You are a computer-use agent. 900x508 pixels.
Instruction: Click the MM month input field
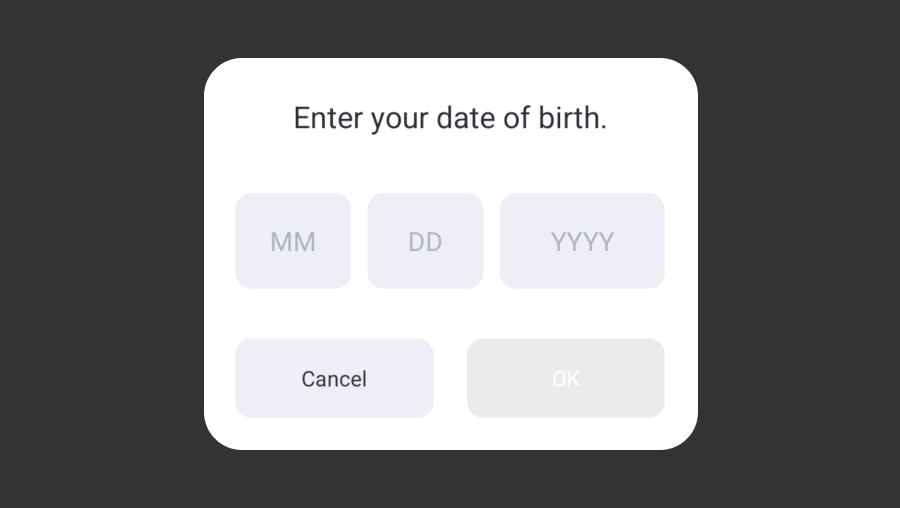click(293, 241)
